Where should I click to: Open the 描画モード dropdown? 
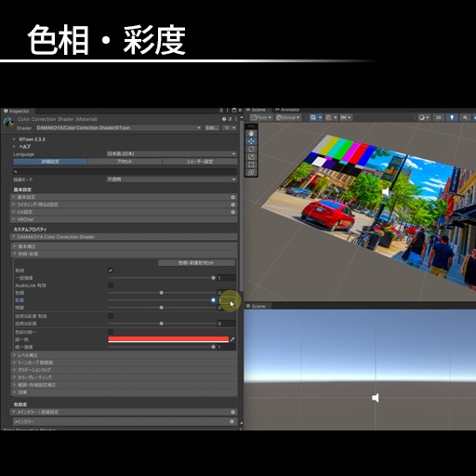[171, 179]
